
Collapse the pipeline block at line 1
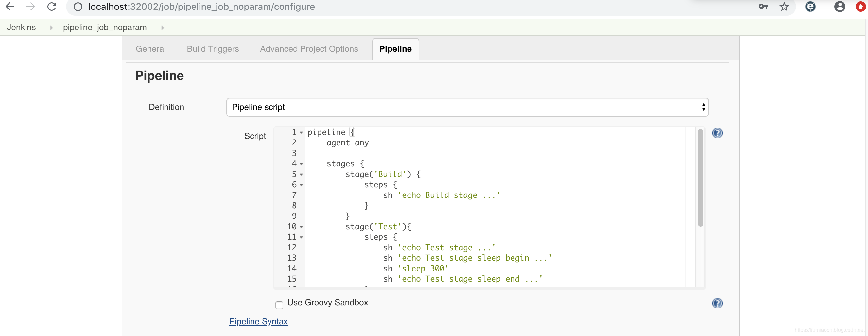(x=301, y=133)
